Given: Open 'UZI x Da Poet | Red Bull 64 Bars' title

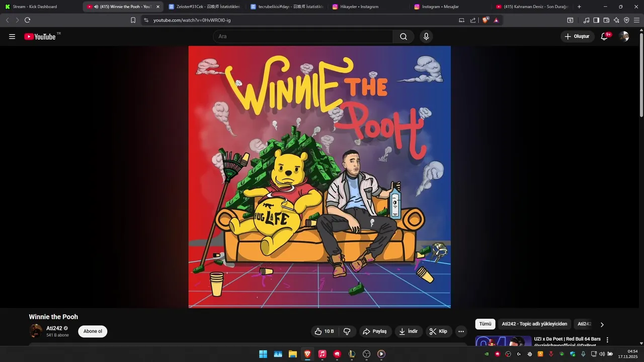Looking at the screenshot, I should point(567,339).
